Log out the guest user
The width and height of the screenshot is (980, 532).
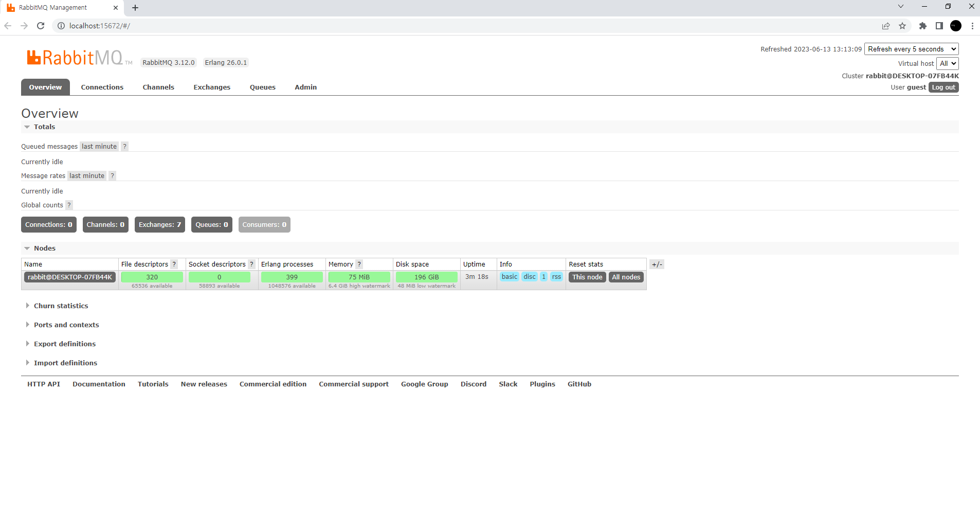tap(943, 87)
